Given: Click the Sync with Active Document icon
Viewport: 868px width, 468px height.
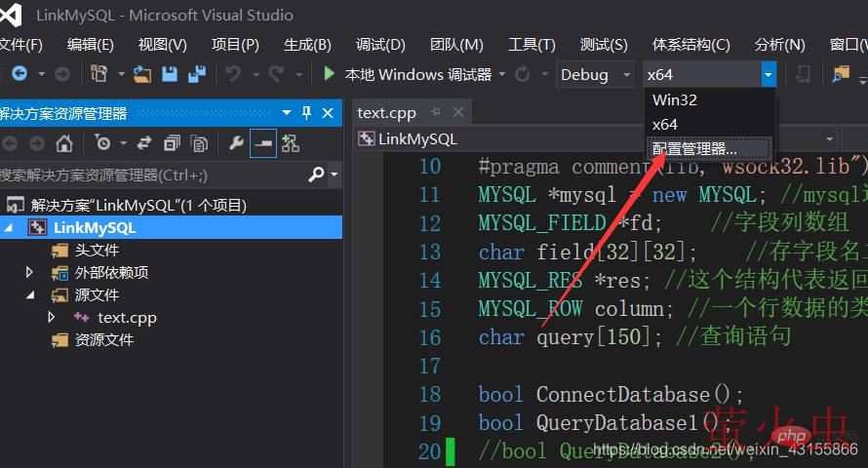Looking at the screenshot, I should click(x=144, y=144).
